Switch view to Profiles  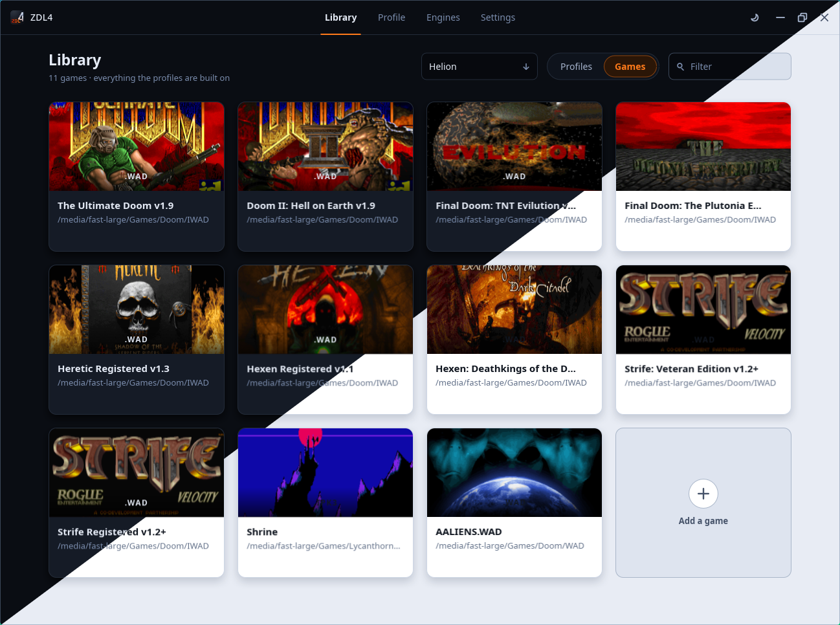(x=576, y=67)
